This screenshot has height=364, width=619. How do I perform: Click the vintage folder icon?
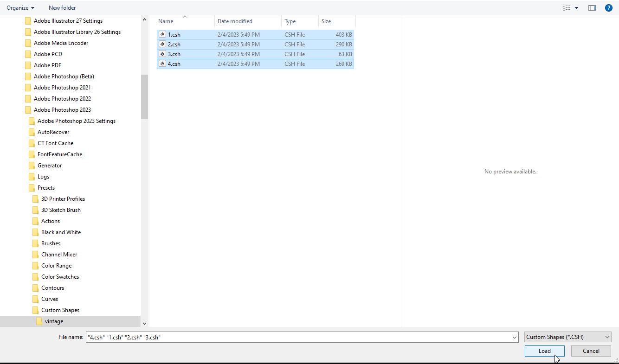tap(39, 321)
